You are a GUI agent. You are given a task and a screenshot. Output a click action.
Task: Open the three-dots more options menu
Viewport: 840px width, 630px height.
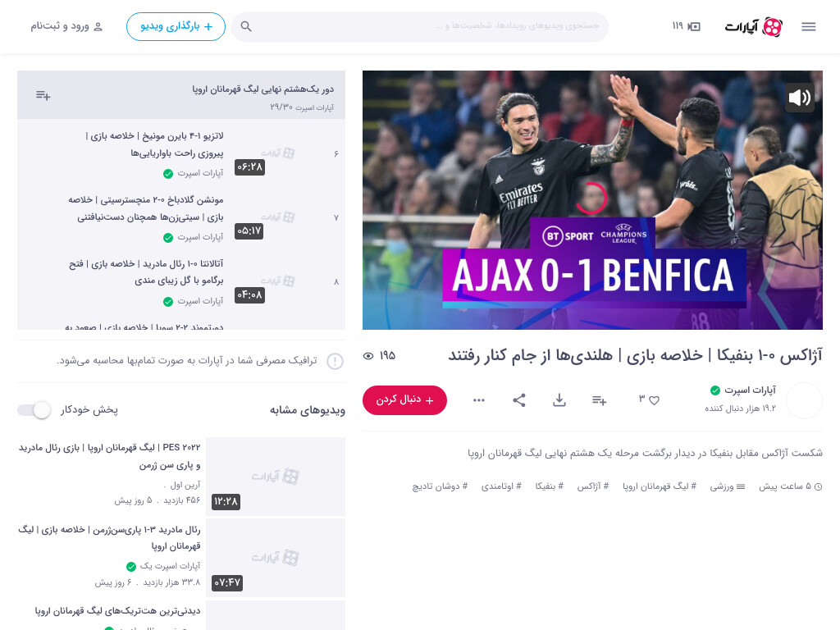(479, 400)
